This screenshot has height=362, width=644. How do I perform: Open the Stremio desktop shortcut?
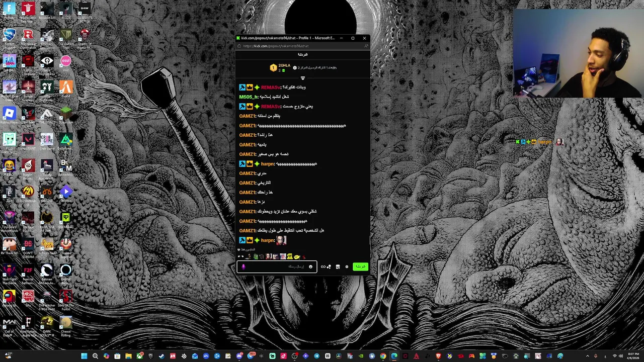tap(66, 194)
